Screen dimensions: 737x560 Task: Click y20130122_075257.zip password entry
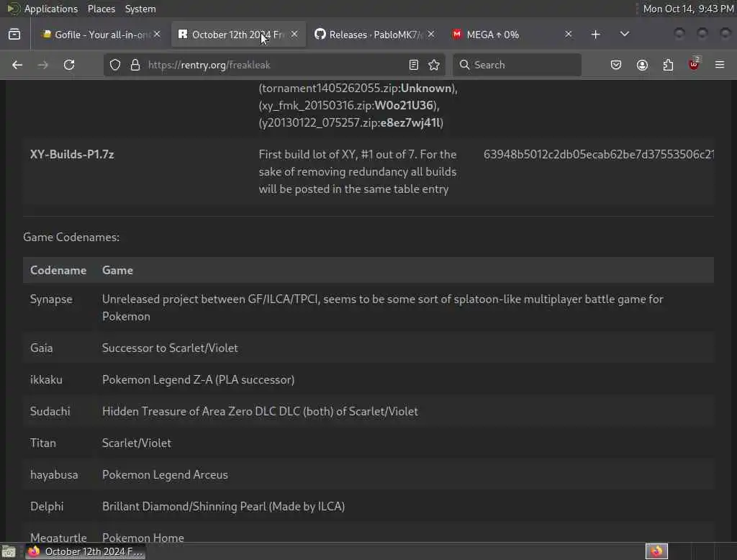pos(351,122)
